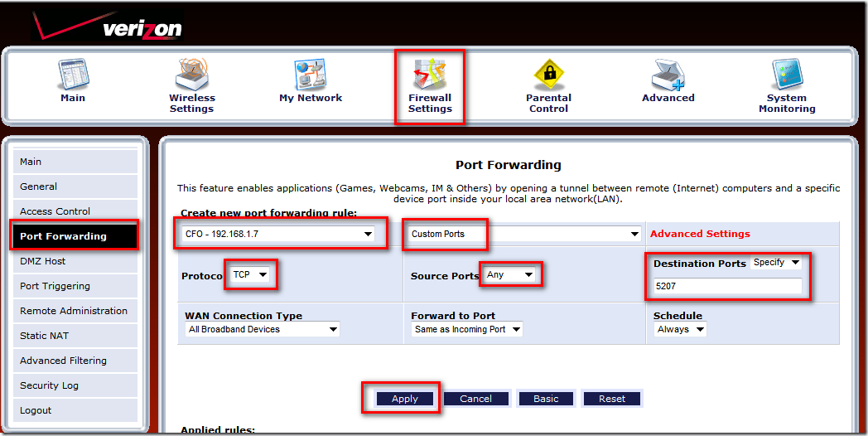Expand the TCP protocol dropdown
This screenshot has width=868, height=436.
click(x=251, y=274)
